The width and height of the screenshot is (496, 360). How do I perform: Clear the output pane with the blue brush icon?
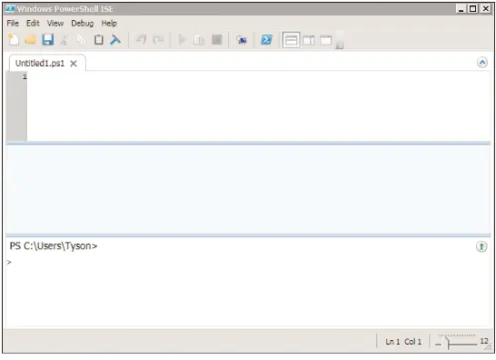(115, 40)
